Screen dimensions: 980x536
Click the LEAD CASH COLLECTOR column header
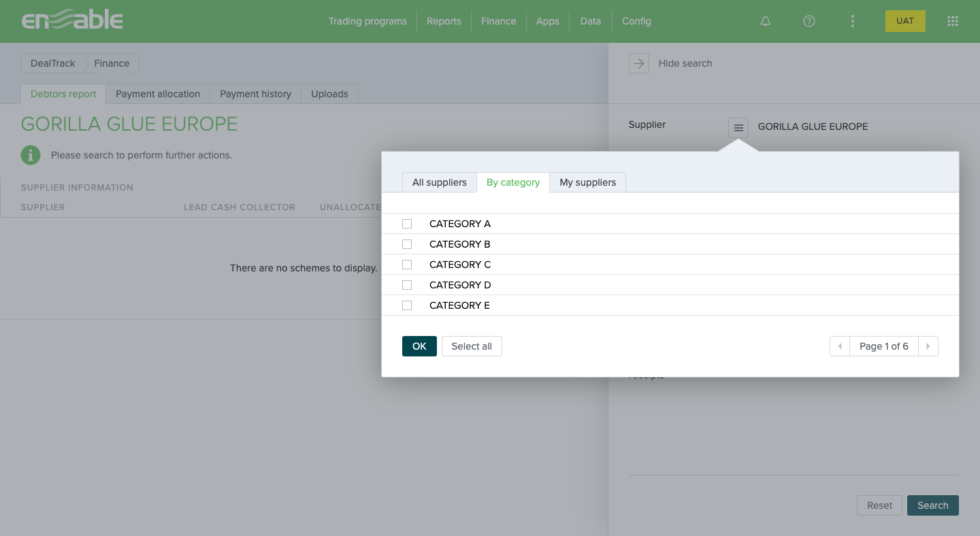click(x=240, y=207)
